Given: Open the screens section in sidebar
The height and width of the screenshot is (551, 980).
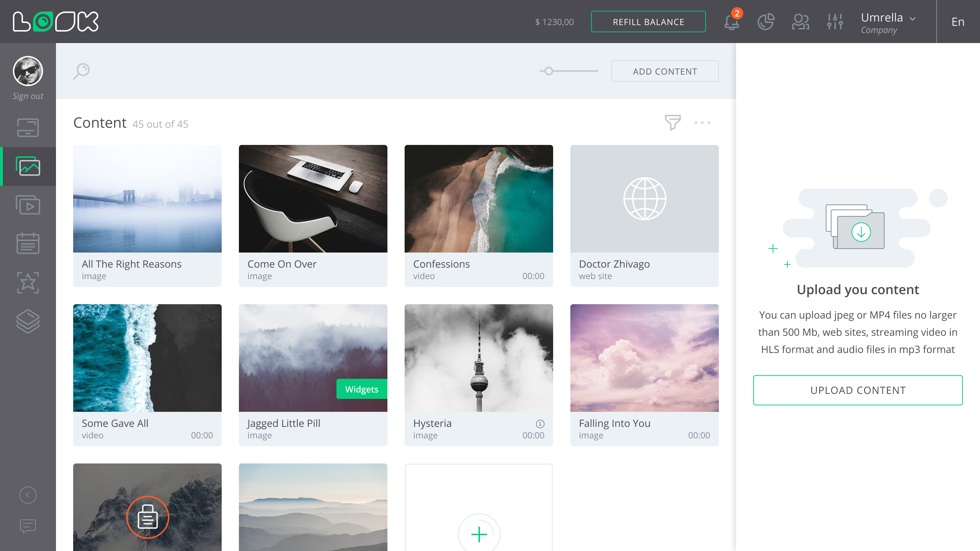Looking at the screenshot, I should 28,127.
